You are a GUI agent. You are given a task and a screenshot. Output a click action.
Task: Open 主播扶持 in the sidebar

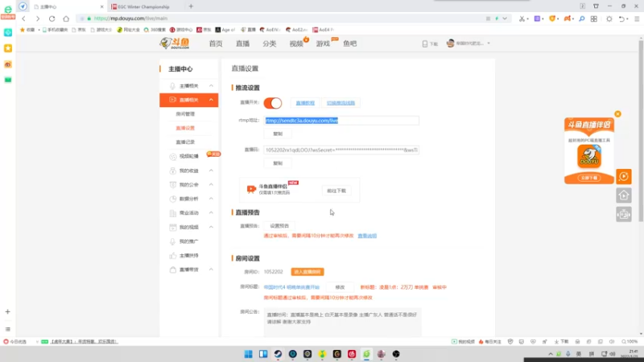coord(189,255)
